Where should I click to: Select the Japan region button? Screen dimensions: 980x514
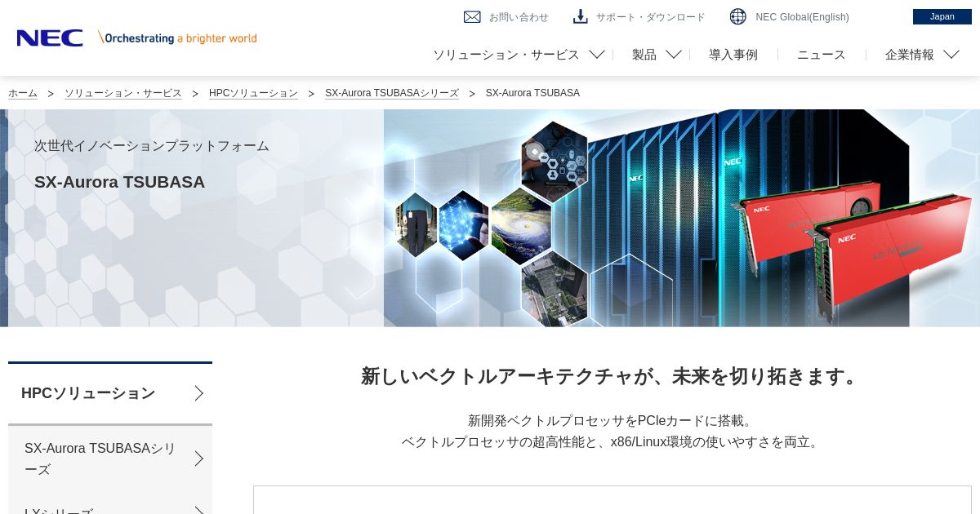tap(942, 16)
